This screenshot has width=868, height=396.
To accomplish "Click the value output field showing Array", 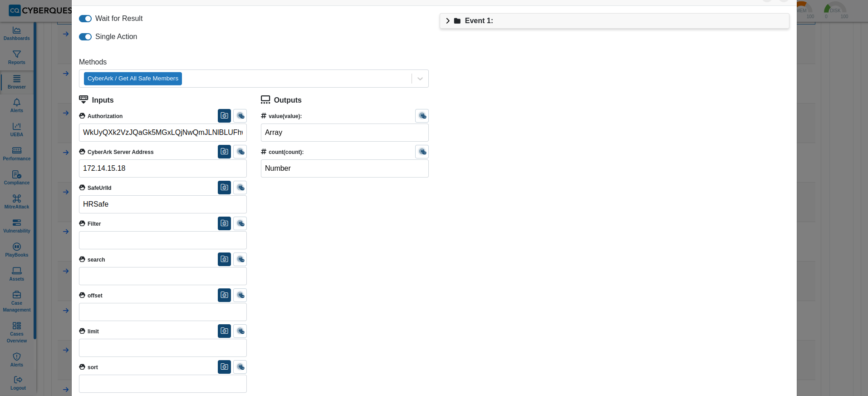I will click(x=345, y=133).
